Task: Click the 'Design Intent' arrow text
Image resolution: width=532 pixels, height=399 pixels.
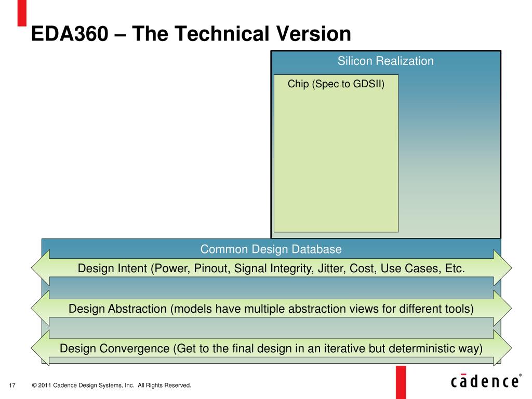Action: (x=271, y=269)
